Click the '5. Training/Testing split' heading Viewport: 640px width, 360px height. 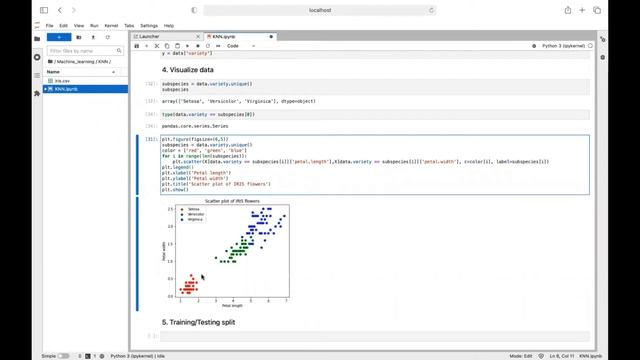point(198,322)
